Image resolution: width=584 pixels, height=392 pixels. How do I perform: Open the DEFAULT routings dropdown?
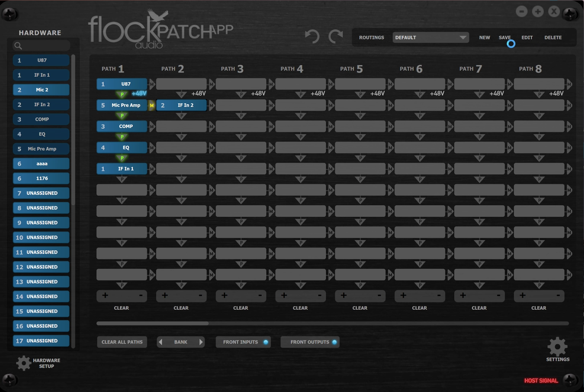[x=430, y=37]
